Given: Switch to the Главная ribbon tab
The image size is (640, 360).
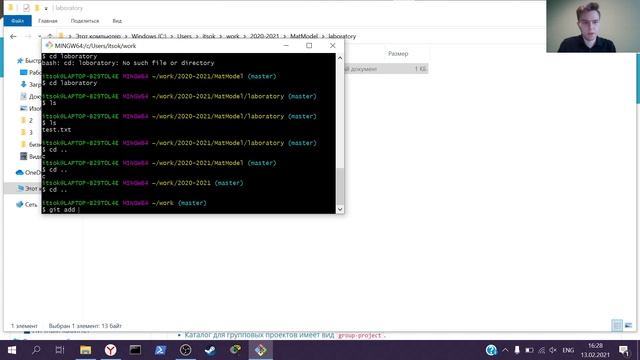Looking at the screenshot, I should pyautogui.click(x=48, y=21).
